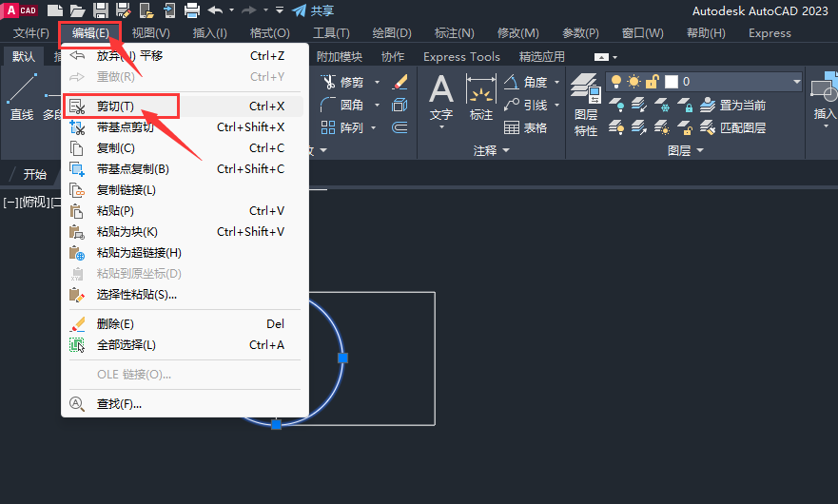Choose 带基点剪切 from the Edit menu
Viewport: 838px width, 504px height.
coord(183,127)
